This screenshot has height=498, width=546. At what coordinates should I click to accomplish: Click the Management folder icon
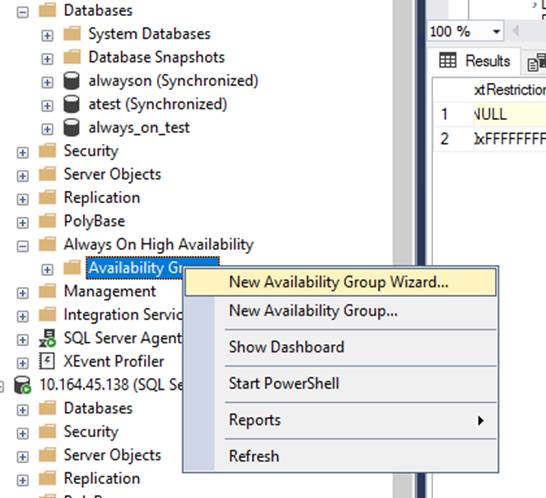click(x=47, y=291)
